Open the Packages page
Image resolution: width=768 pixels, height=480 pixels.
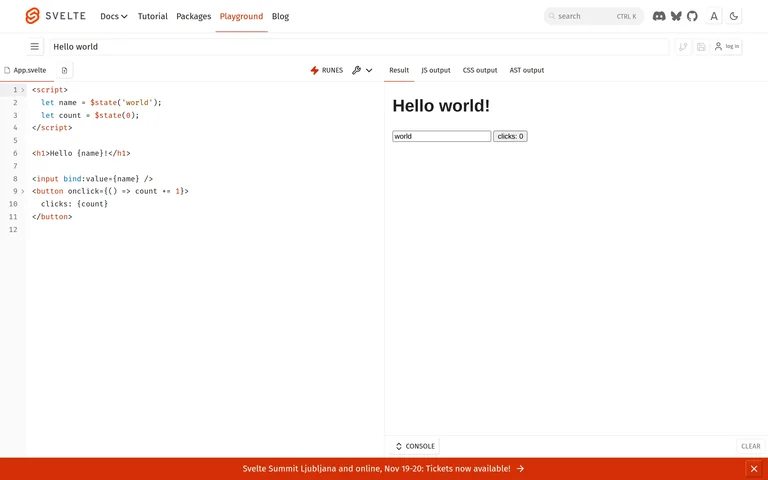tap(193, 16)
